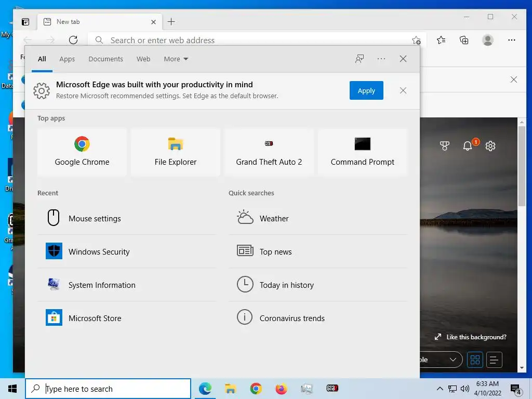The height and width of the screenshot is (399, 532).
Task: Apply Microsoft recommended settings
Action: (366, 90)
